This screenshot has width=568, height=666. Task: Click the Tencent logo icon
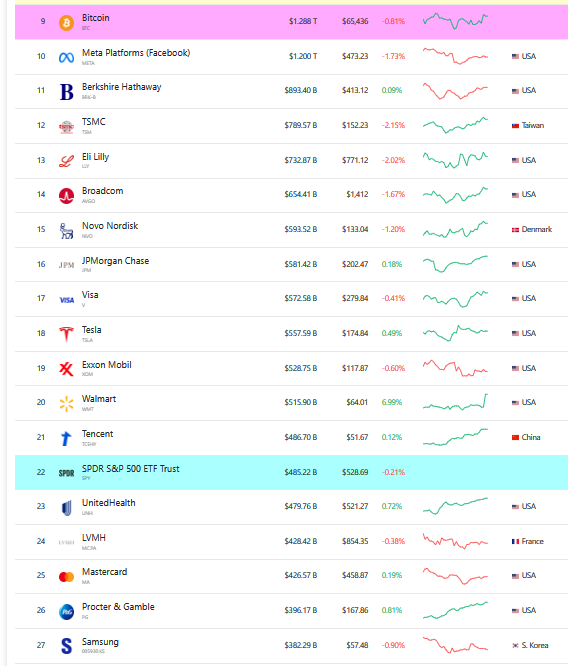(x=66, y=438)
